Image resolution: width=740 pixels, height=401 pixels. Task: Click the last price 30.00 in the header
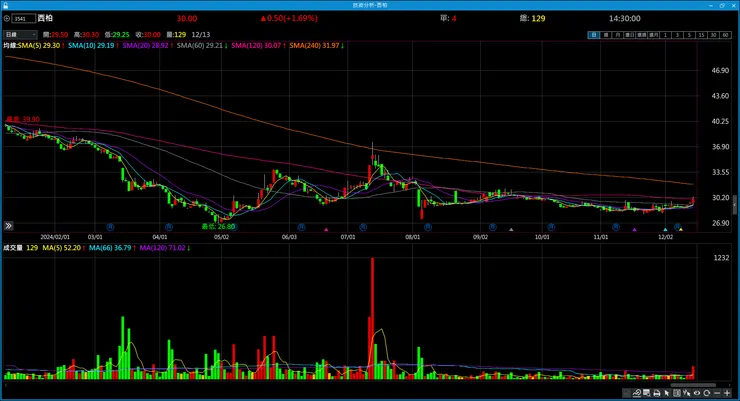(x=187, y=18)
